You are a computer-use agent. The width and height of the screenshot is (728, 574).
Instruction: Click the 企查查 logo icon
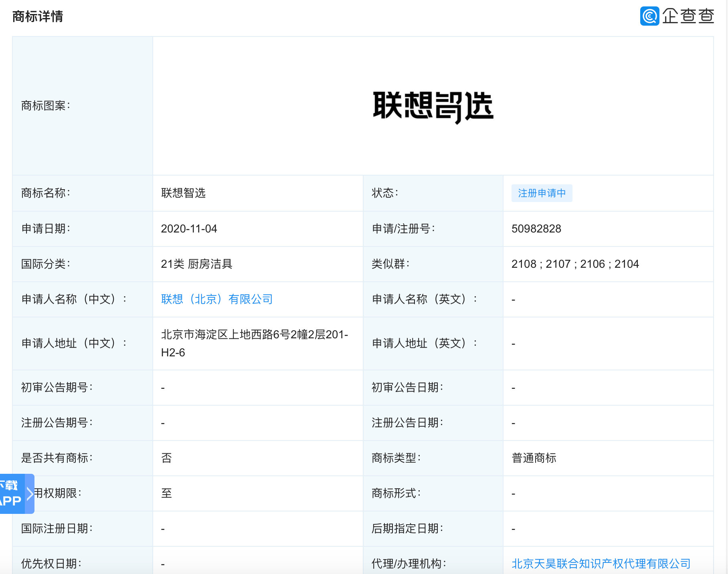(649, 16)
